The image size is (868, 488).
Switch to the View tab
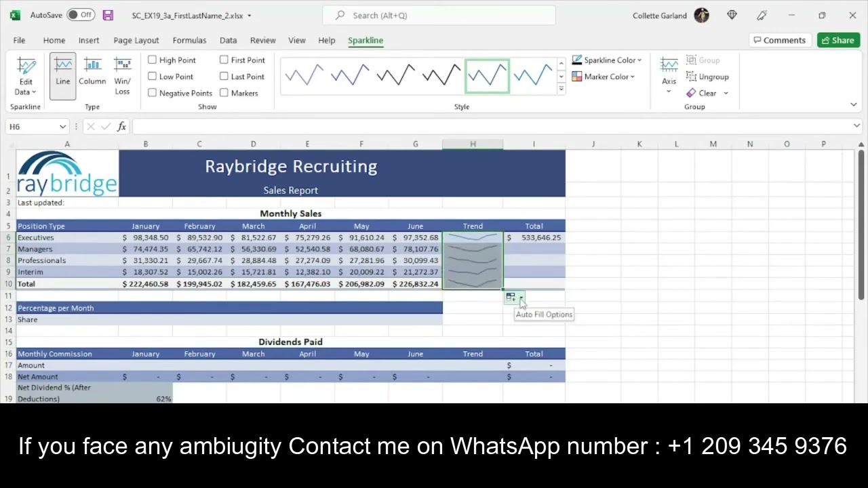297,40
